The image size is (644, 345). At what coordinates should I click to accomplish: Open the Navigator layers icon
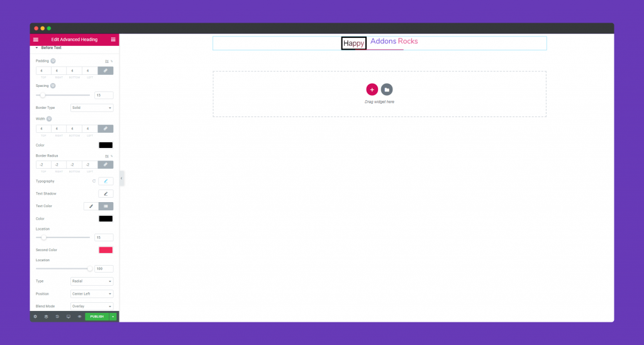point(46,317)
